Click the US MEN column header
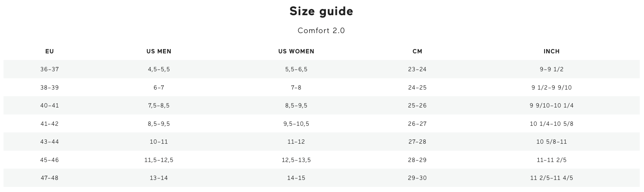The image size is (644, 192). click(159, 51)
